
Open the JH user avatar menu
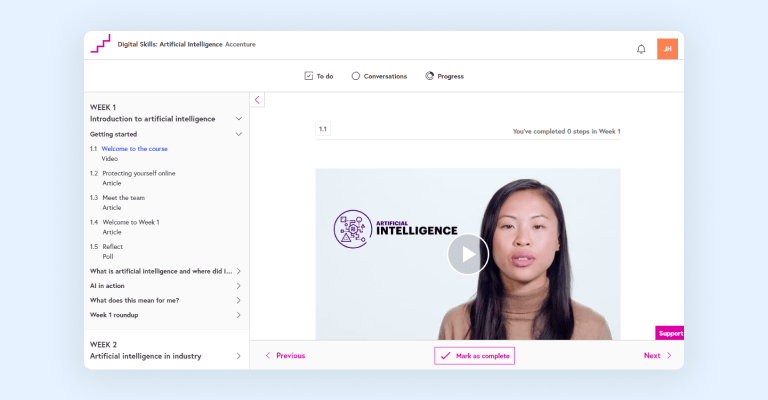(x=667, y=49)
